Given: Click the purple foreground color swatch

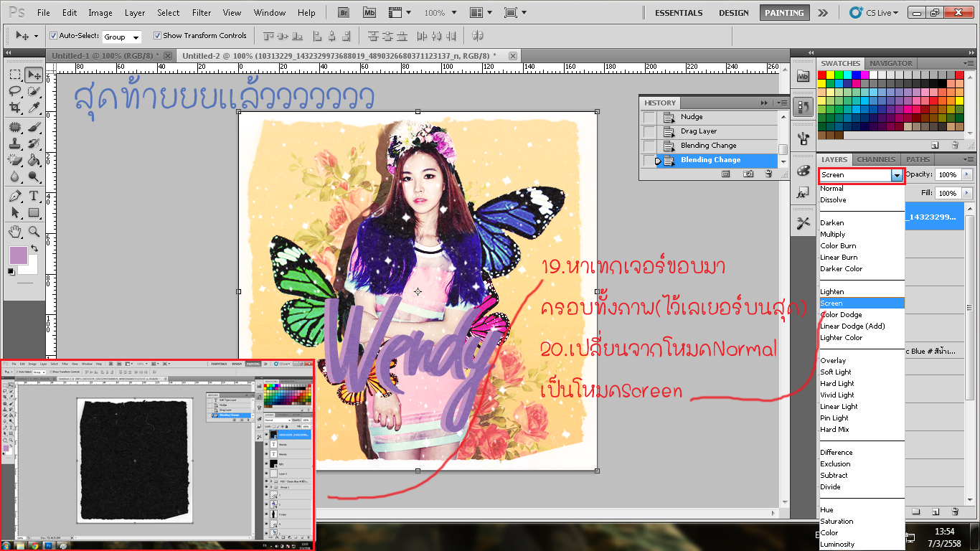Looking at the screenshot, I should (18, 255).
